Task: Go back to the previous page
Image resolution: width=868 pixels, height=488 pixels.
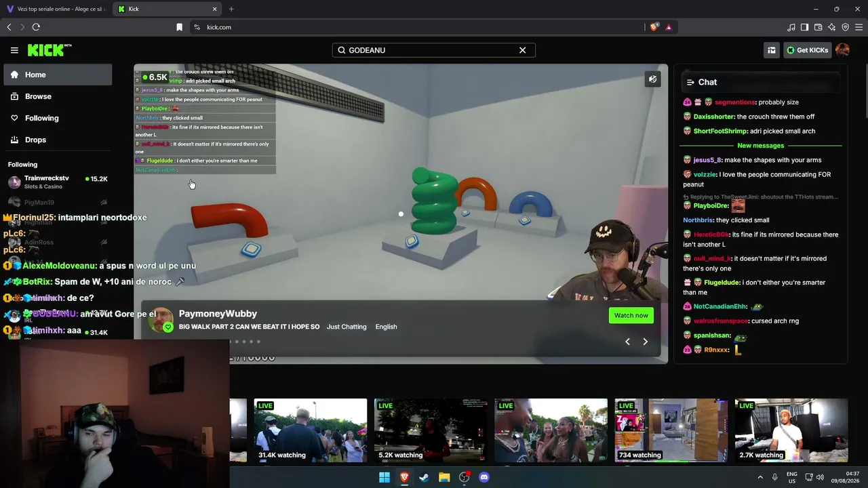Action: (9, 27)
